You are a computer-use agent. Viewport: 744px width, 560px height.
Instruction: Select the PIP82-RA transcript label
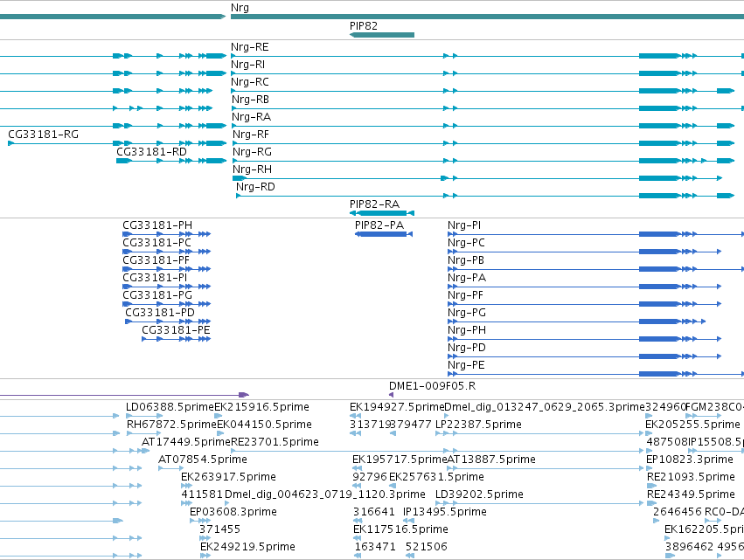[374, 204]
